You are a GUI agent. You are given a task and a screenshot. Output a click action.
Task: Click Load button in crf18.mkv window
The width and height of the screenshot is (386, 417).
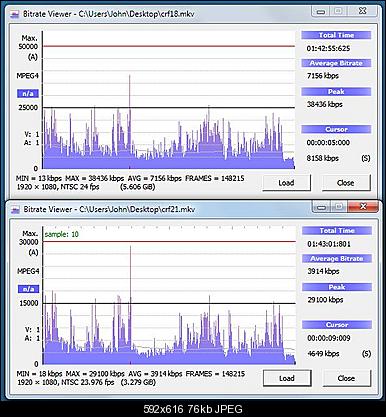[x=286, y=183]
